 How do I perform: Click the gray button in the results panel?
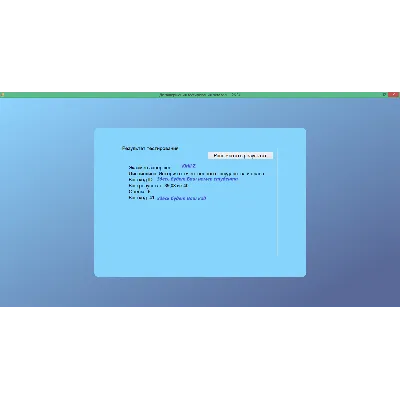pos(240,156)
